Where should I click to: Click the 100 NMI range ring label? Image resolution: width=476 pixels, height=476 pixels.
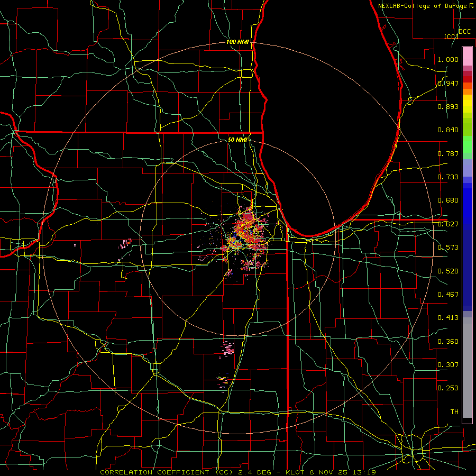[x=237, y=42]
